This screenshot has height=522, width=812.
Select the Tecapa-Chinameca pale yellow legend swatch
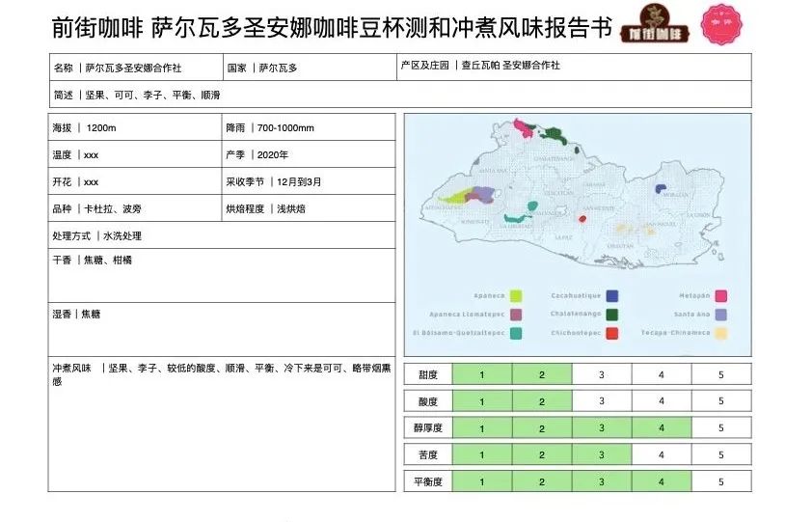720,333
